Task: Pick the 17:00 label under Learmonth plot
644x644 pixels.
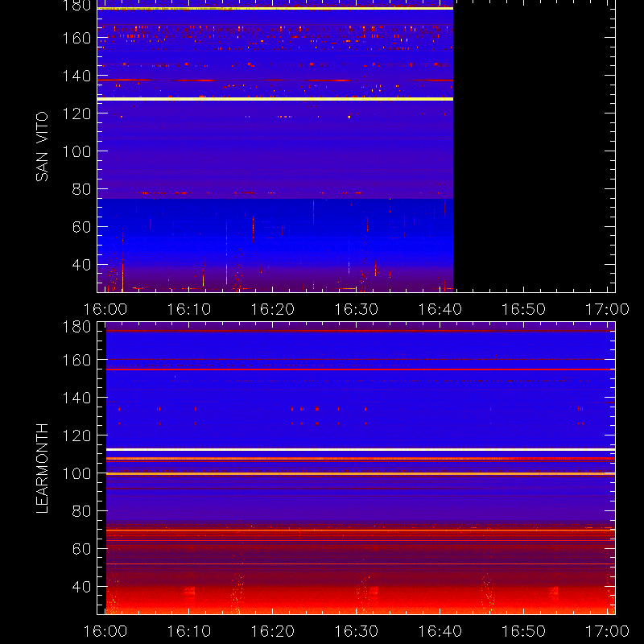Action: point(607,631)
